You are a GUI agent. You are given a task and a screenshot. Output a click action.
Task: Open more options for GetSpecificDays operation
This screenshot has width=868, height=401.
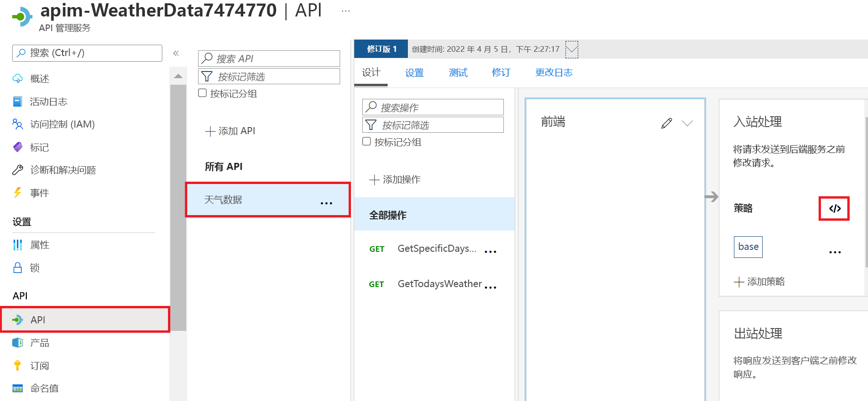490,252
